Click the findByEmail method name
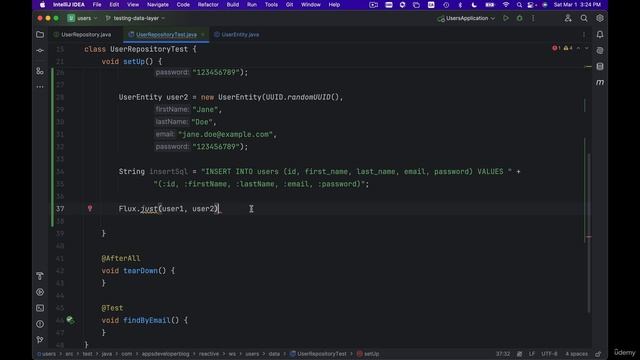 pyautogui.click(x=147, y=320)
